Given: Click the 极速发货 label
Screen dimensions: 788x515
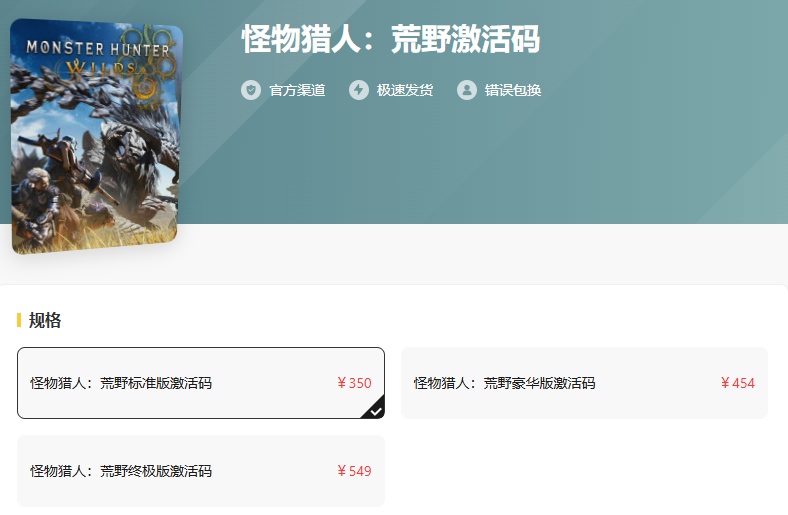Looking at the screenshot, I should click(x=405, y=90).
